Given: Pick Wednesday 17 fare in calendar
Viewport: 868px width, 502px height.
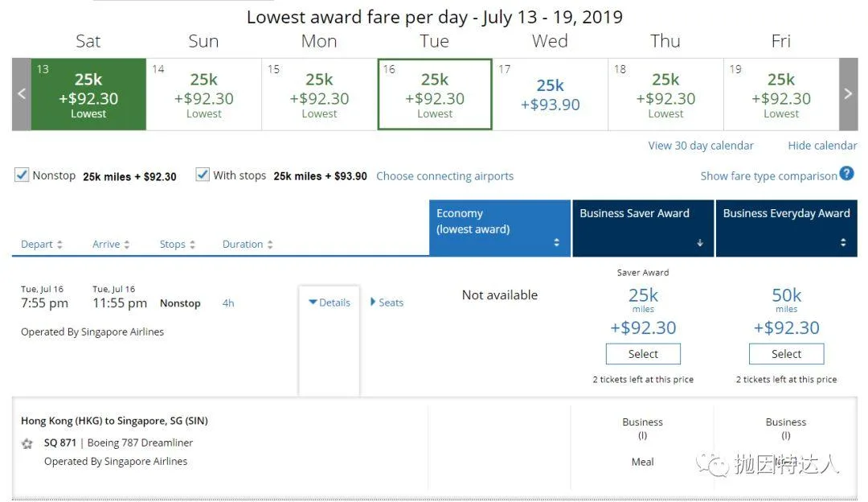Looking at the screenshot, I should [x=551, y=94].
